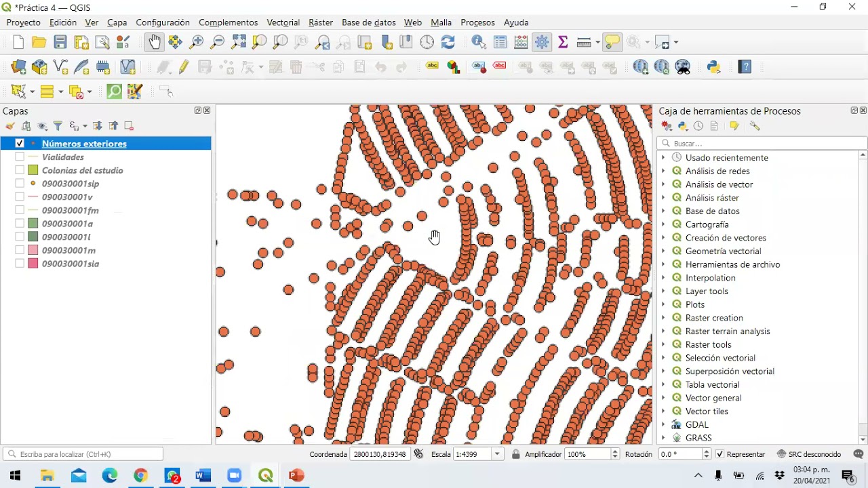Open the Vectorial menu
The height and width of the screenshot is (488, 868).
pyautogui.click(x=283, y=22)
